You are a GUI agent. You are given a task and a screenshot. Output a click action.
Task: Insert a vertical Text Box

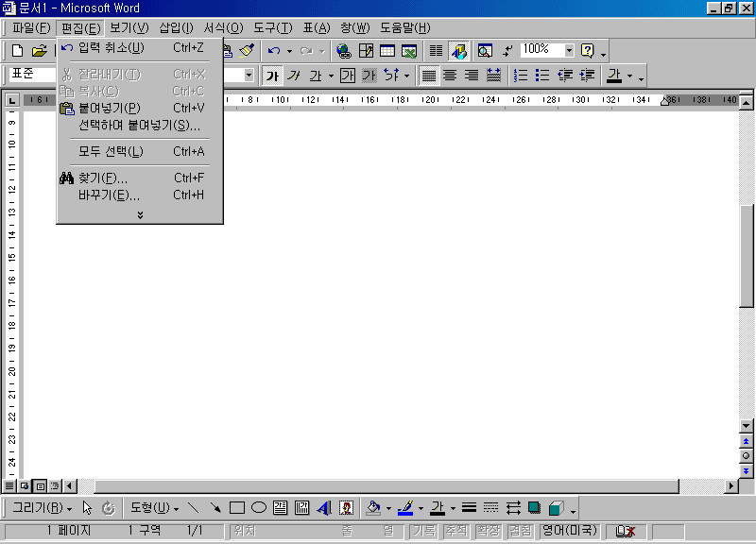[x=301, y=508]
